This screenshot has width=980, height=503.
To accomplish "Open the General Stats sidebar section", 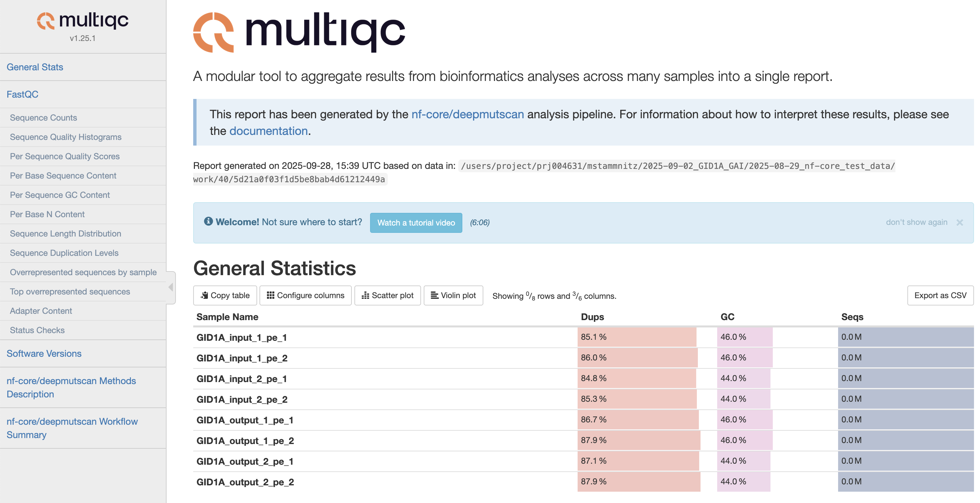I will (35, 67).
